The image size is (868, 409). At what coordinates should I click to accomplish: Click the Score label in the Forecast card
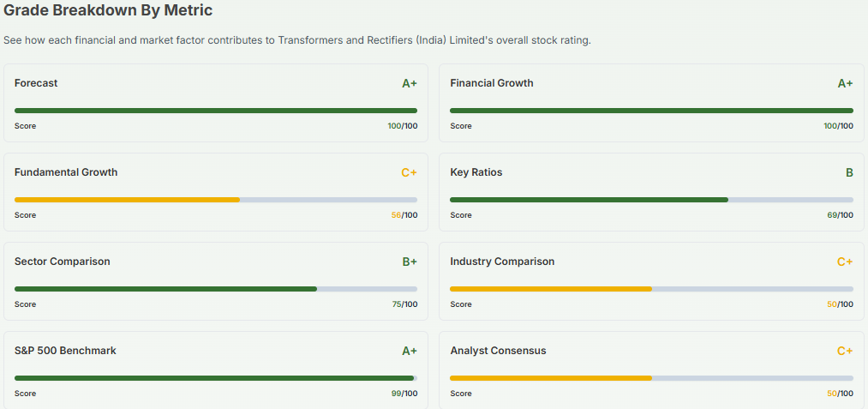[26, 126]
